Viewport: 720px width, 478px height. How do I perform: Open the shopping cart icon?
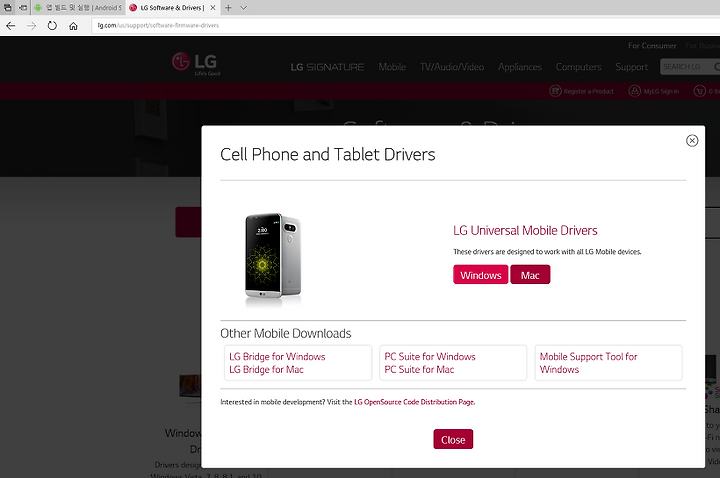pos(699,91)
